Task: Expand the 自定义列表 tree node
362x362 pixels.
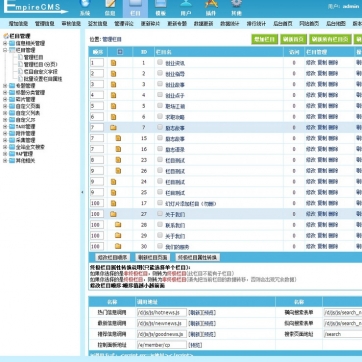Action: point(5,113)
